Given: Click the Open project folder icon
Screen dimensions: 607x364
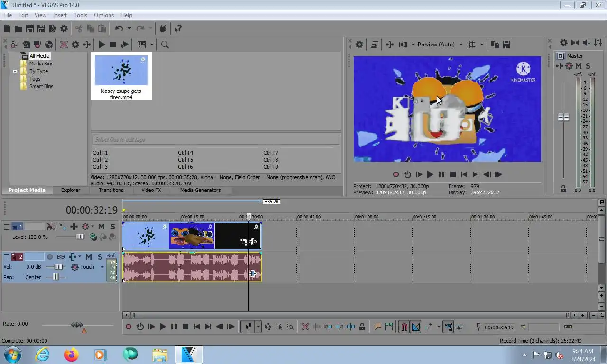Looking at the screenshot, I should click(18, 29).
